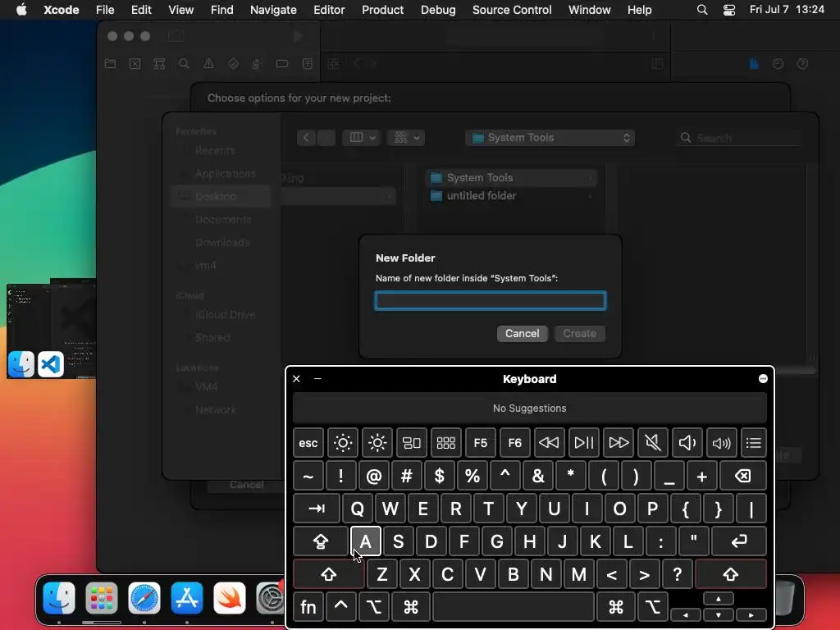840x630 pixels.
Task: Toggle the caps lock key beside A
Action: point(321,541)
